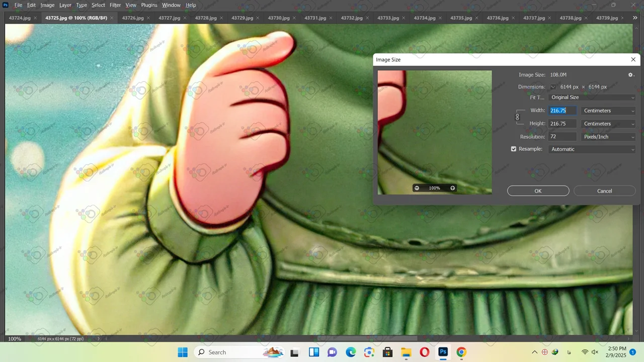Close the 43725.jpg document tab
This screenshot has width=644, height=362.
pos(112,18)
